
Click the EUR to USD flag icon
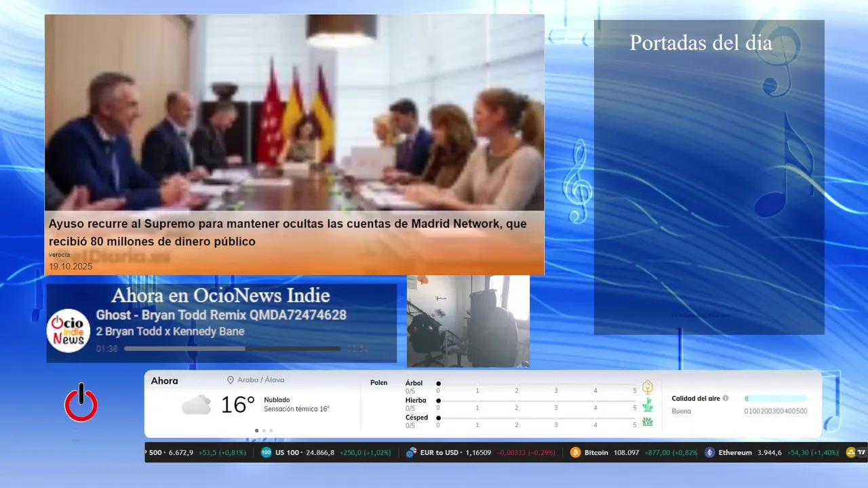coord(411,453)
